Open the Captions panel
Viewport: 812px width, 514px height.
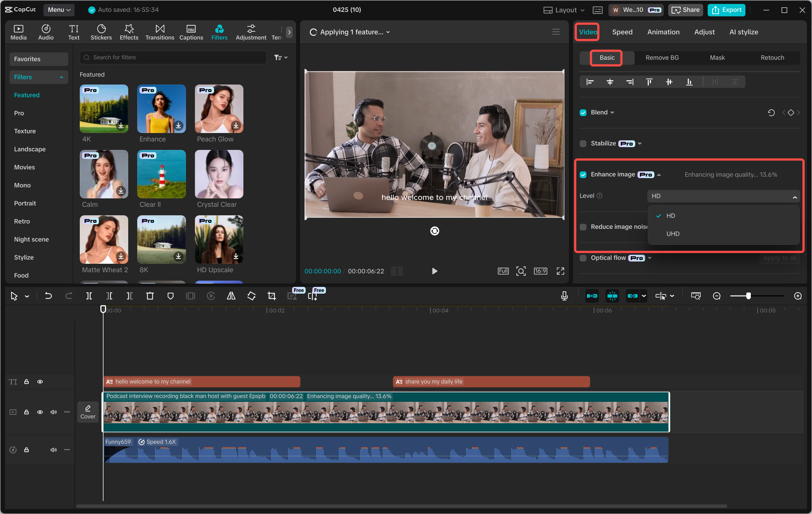tap(191, 32)
